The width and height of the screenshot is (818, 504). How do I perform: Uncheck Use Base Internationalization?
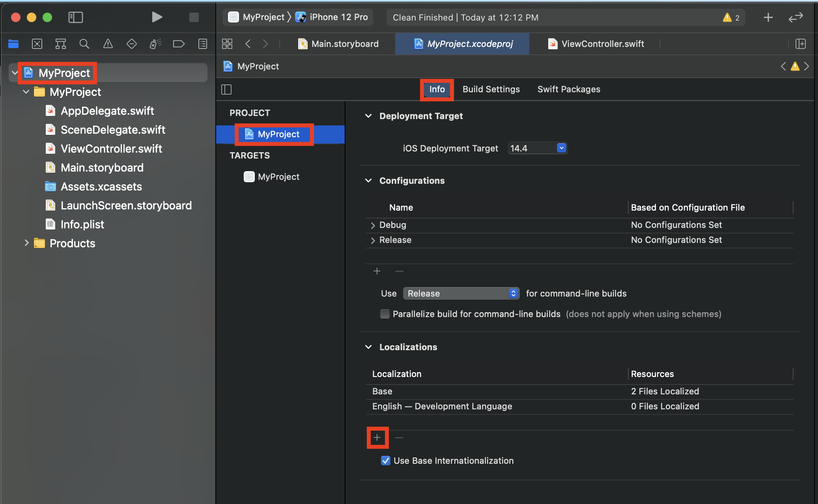385,461
